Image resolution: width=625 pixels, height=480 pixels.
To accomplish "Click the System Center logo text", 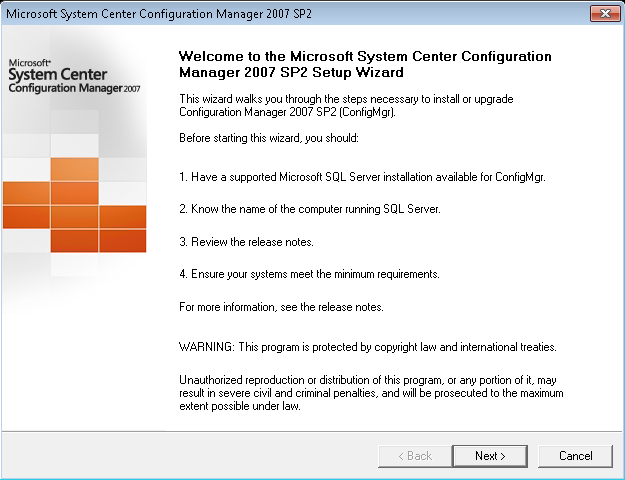I will 58,75.
